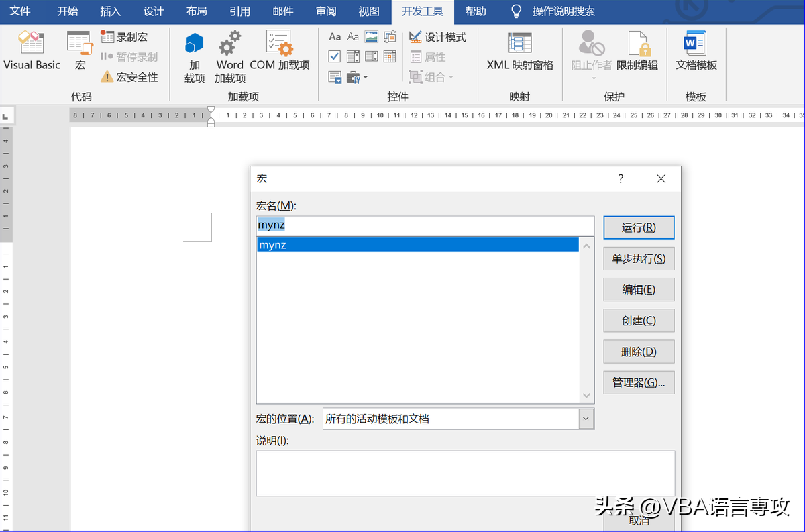Open the Visual Basic editor icon
The width and height of the screenshot is (805, 532).
(x=32, y=50)
